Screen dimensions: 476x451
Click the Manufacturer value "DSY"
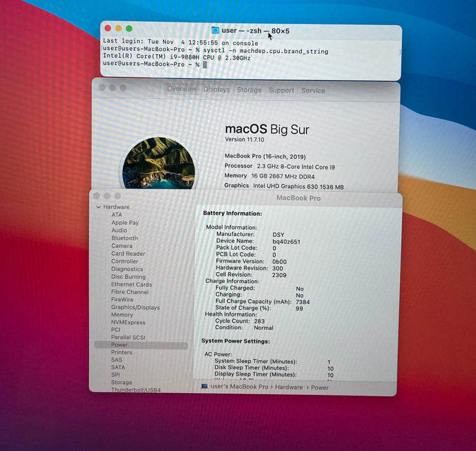278,235
